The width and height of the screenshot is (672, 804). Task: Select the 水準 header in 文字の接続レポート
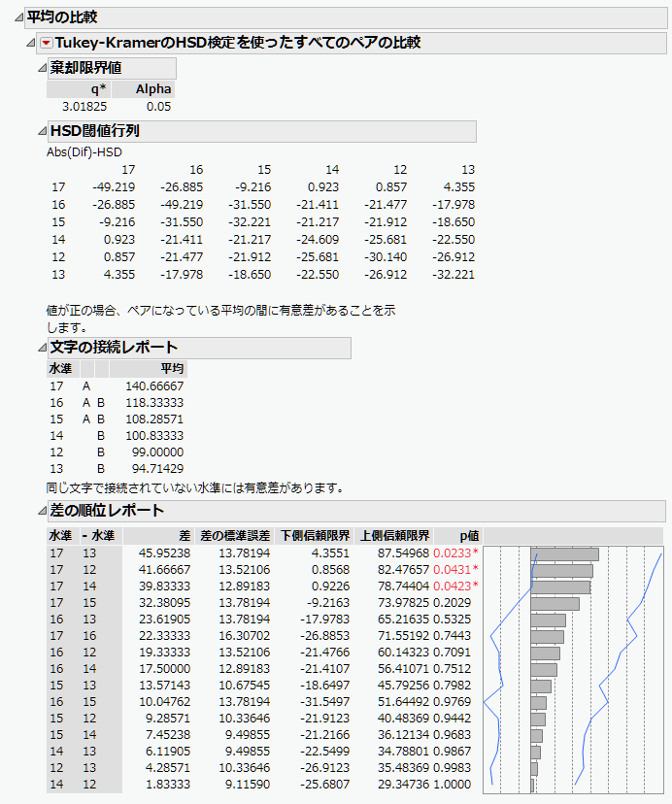(60, 369)
